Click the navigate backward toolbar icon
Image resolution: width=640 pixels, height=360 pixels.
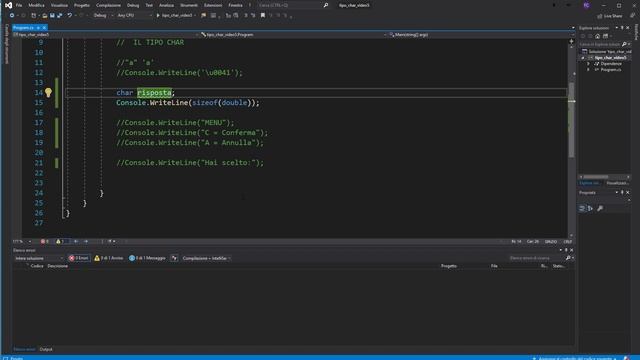pos(12,16)
